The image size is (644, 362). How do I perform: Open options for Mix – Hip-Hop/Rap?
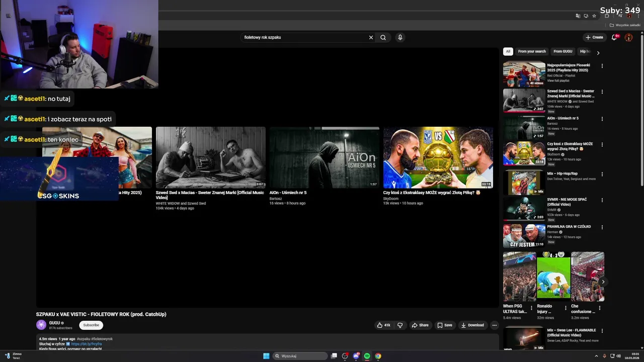(x=602, y=174)
